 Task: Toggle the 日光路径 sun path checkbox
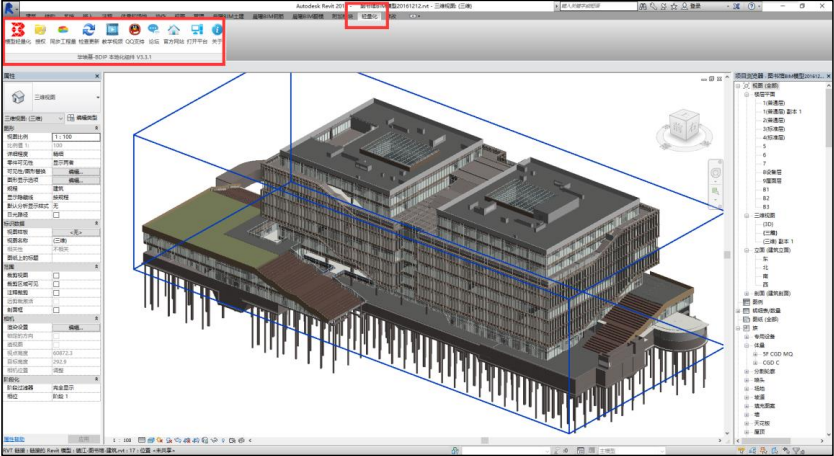(56, 214)
